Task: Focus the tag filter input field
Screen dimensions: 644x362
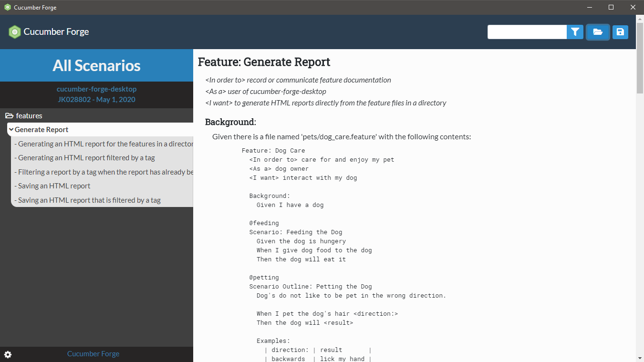Action: tap(527, 32)
